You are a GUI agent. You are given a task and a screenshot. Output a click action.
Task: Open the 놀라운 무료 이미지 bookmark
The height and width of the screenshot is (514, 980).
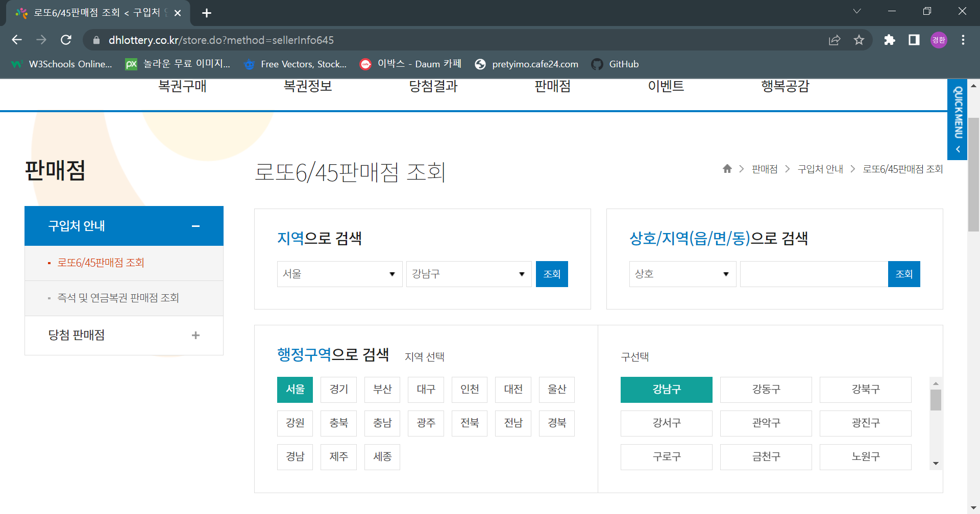coord(178,64)
